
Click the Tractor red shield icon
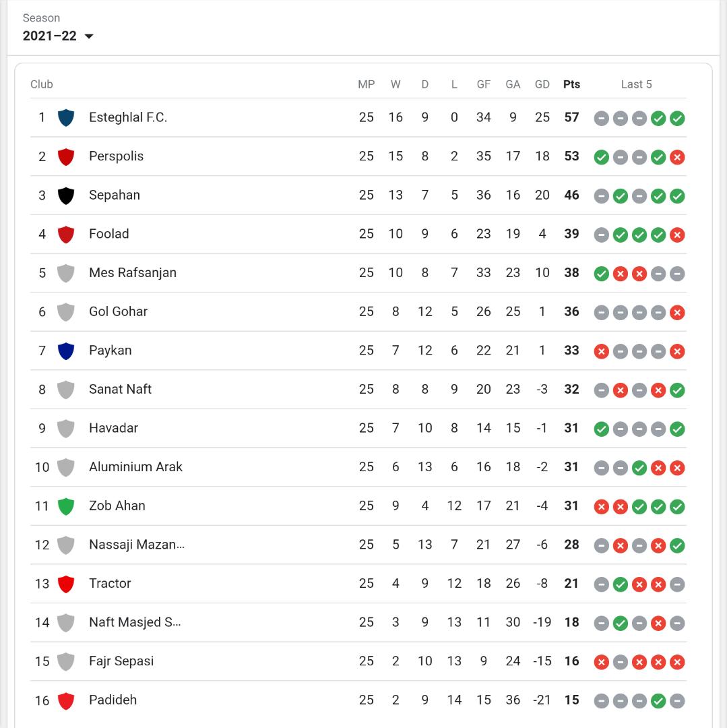pyautogui.click(x=65, y=584)
